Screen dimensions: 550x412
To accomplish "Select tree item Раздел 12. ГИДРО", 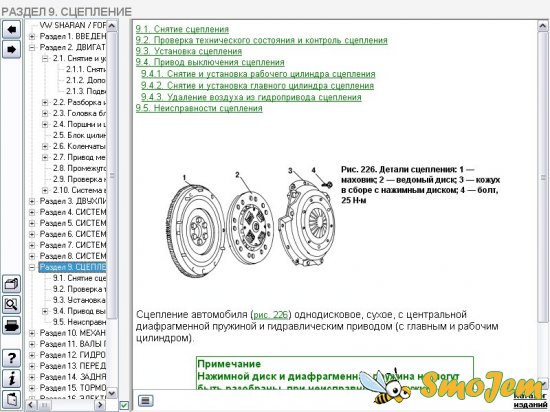I will coord(72,355).
